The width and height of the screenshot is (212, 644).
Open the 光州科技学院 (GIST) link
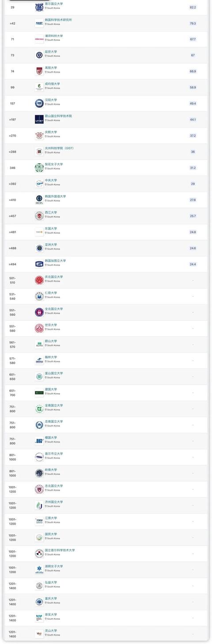(59, 148)
